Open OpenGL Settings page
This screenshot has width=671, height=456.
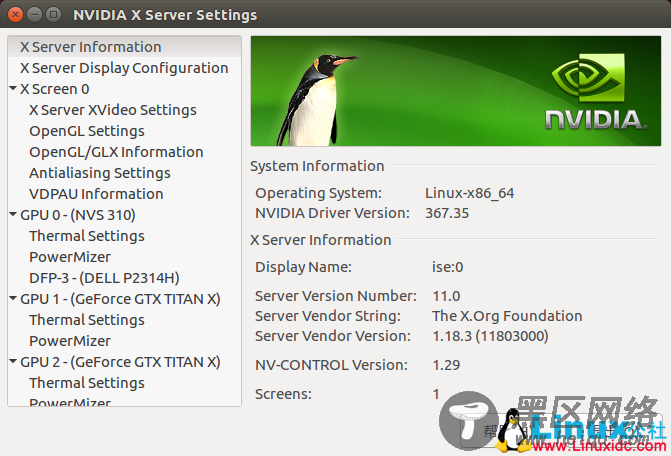[x=87, y=131]
